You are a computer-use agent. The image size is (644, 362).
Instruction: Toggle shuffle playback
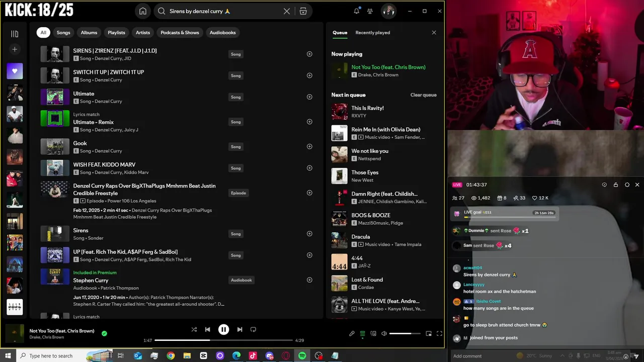pos(194,330)
